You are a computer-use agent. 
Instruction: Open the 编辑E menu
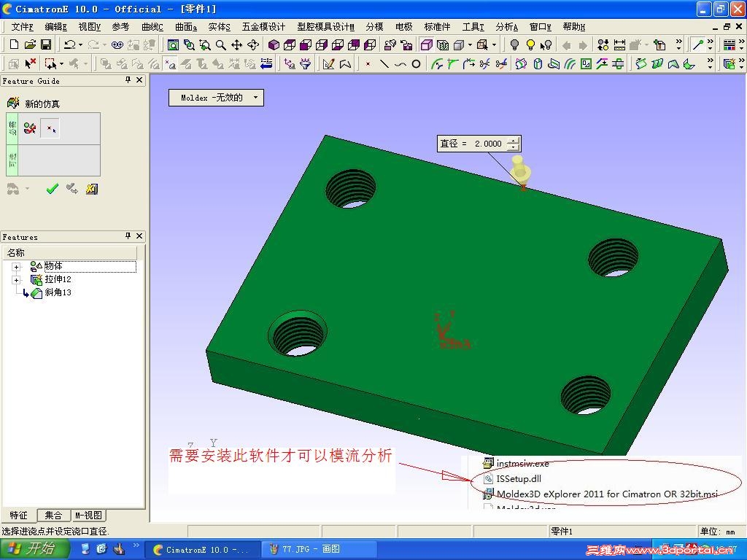pos(55,27)
